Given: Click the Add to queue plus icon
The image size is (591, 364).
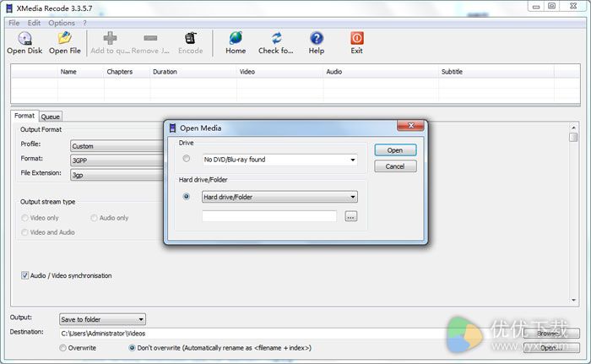Looking at the screenshot, I should point(110,38).
